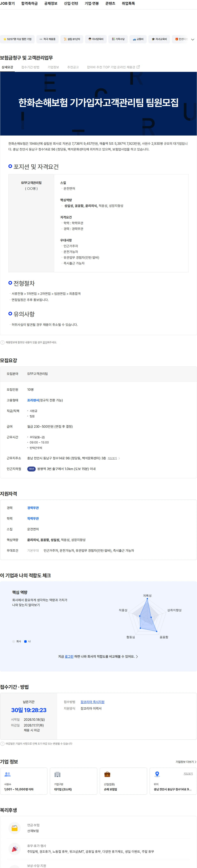This screenshot has height=868, width=197.
Task: Open 기업정보 더보기 link
Action: (186, 761)
